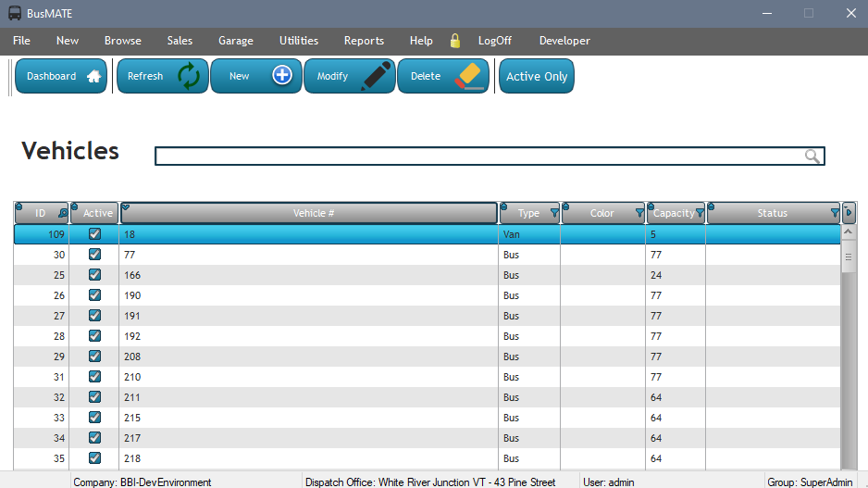The height and width of the screenshot is (488, 868).
Task: Click the Dashboard home icon
Action: pyautogui.click(x=93, y=77)
